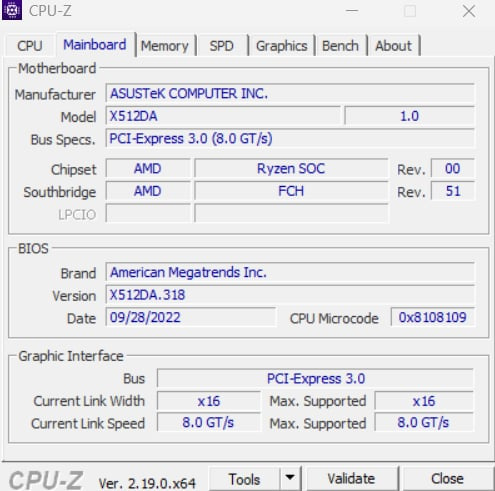Click the Southbridge label
Image resolution: width=495 pixels, height=491 pixels.
pyautogui.click(x=60, y=192)
